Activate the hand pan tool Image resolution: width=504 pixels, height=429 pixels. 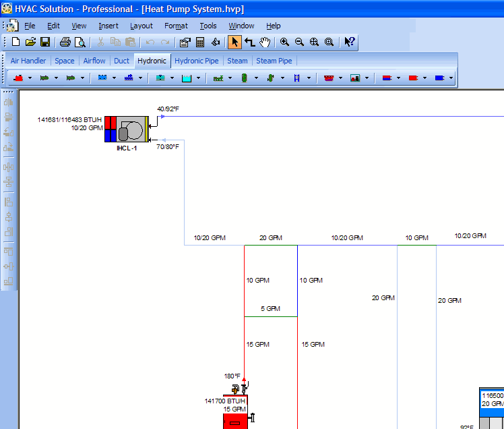tap(265, 42)
